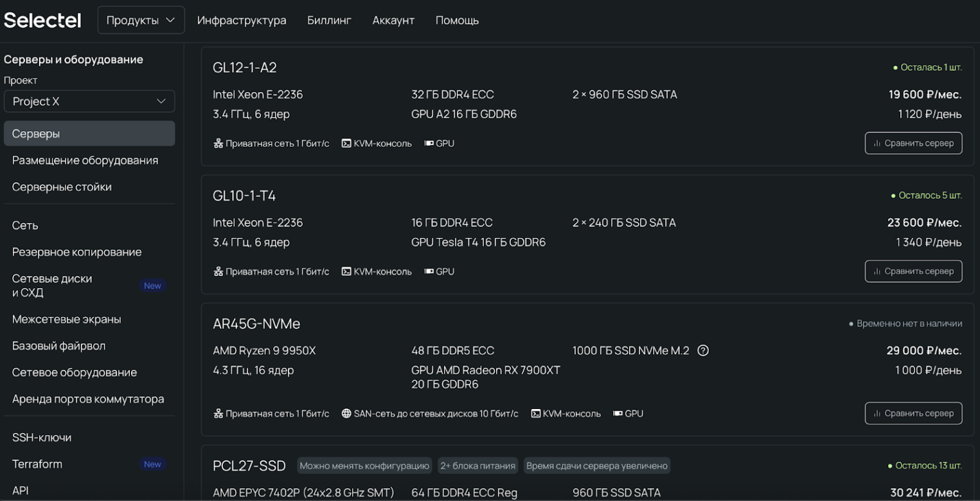Navigate to SSH-ключи in sidebar

coord(42,437)
